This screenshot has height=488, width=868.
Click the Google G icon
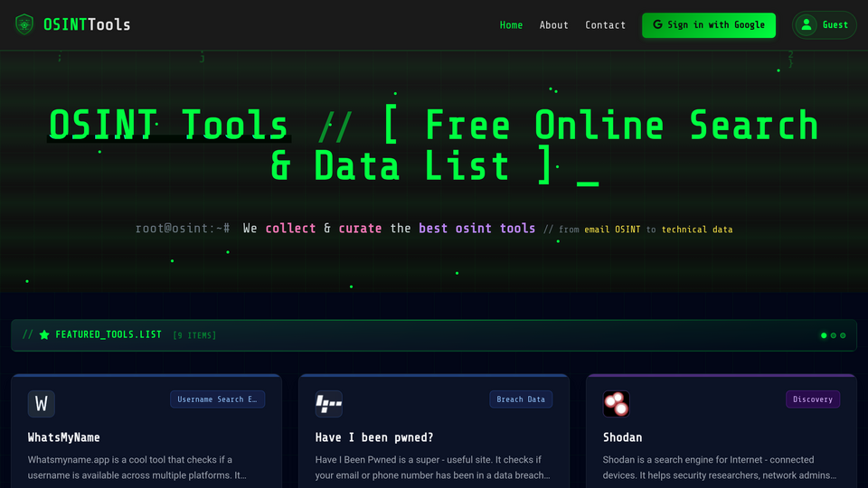tap(657, 24)
